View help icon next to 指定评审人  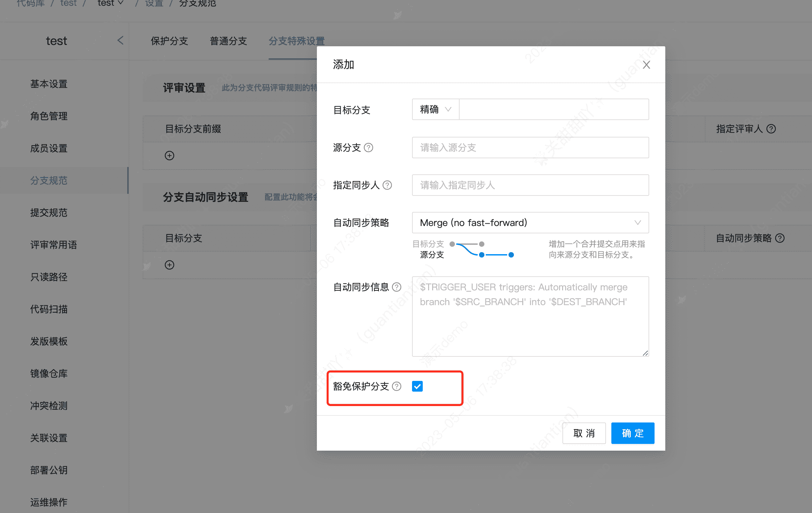pos(772,129)
